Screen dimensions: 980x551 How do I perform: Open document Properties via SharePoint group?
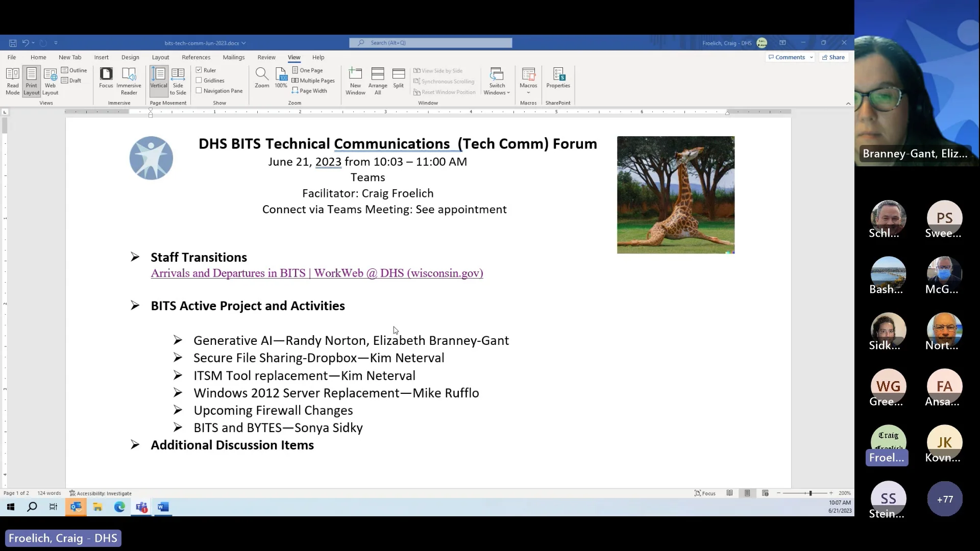pos(558,79)
